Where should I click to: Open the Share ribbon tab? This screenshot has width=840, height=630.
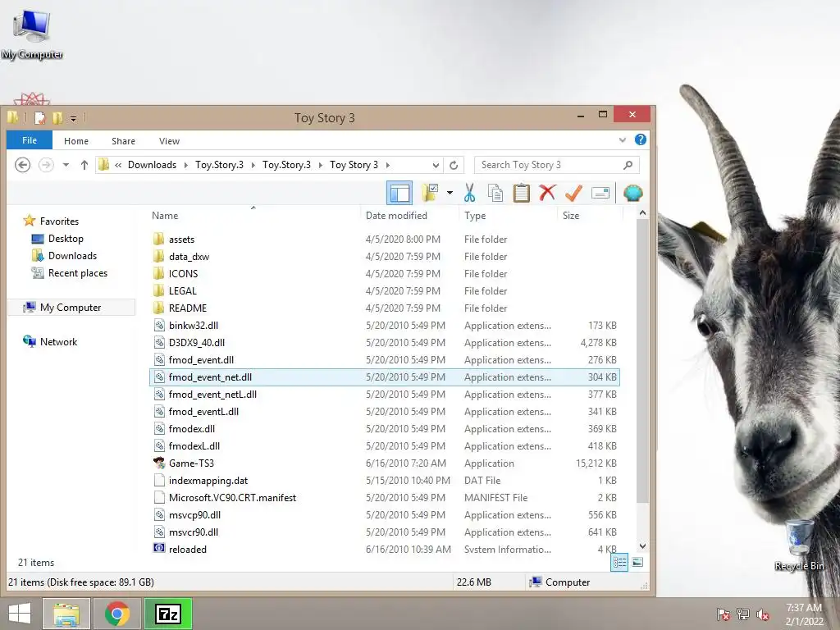pyautogui.click(x=123, y=141)
